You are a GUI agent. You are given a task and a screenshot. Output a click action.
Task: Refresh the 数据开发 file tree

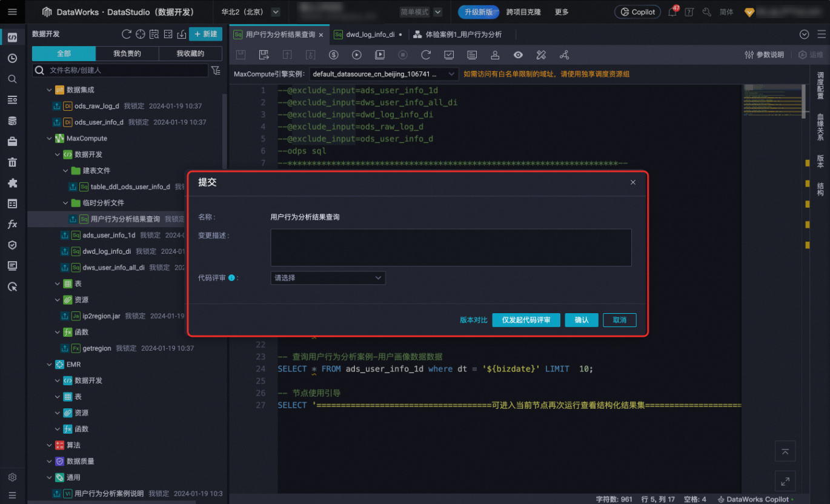click(127, 34)
